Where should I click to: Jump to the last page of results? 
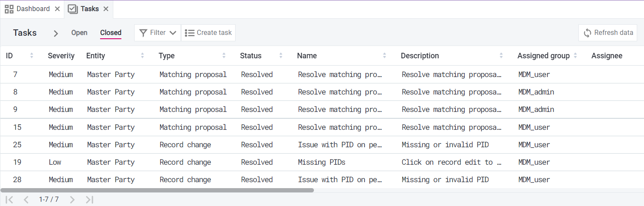(x=89, y=200)
